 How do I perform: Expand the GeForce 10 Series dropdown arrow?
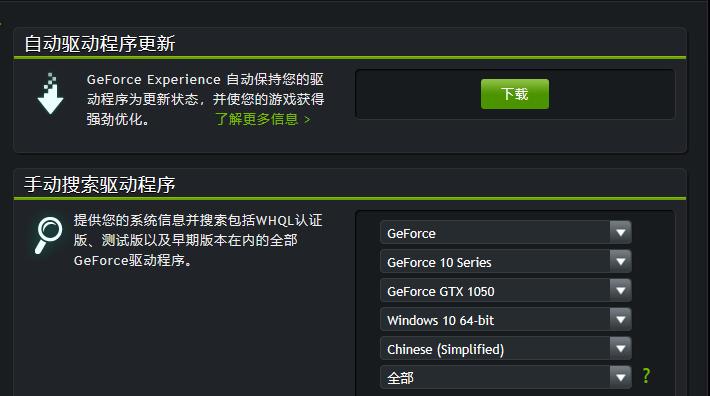[x=620, y=262]
